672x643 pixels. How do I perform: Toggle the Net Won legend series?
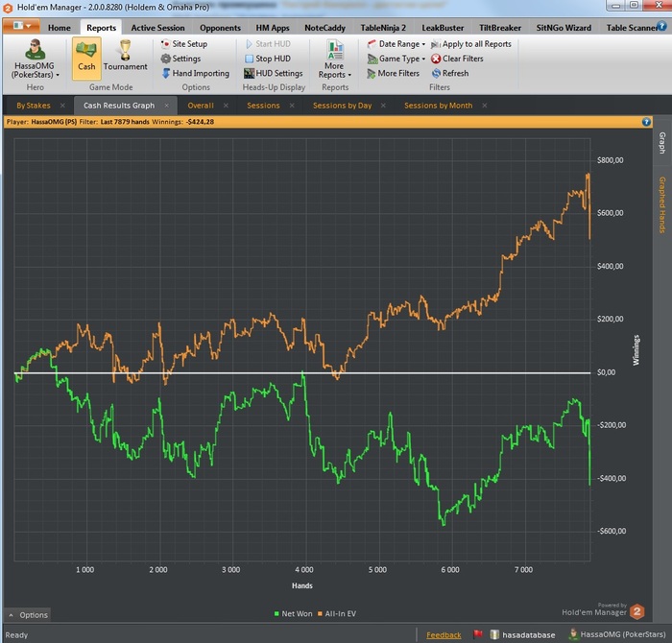coord(293,614)
